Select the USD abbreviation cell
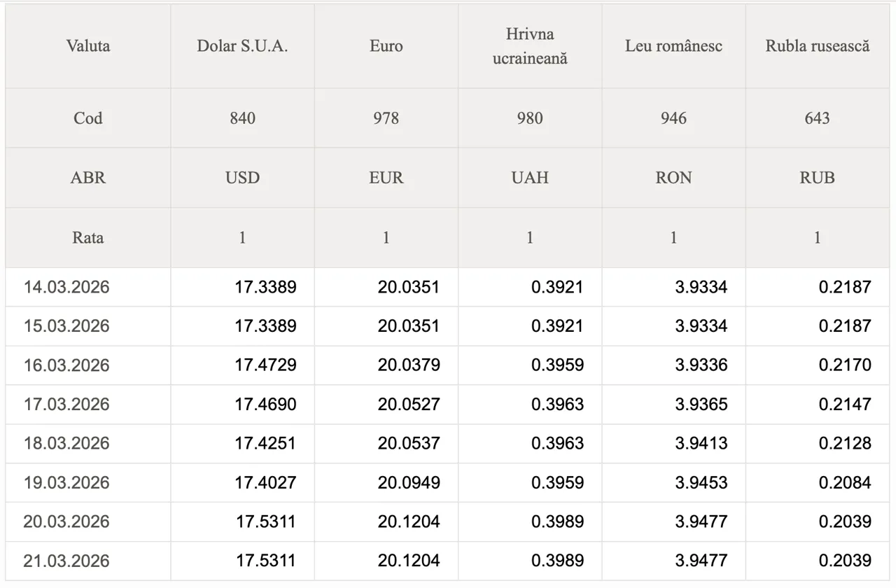Viewport: 896px width, 588px height. click(242, 178)
